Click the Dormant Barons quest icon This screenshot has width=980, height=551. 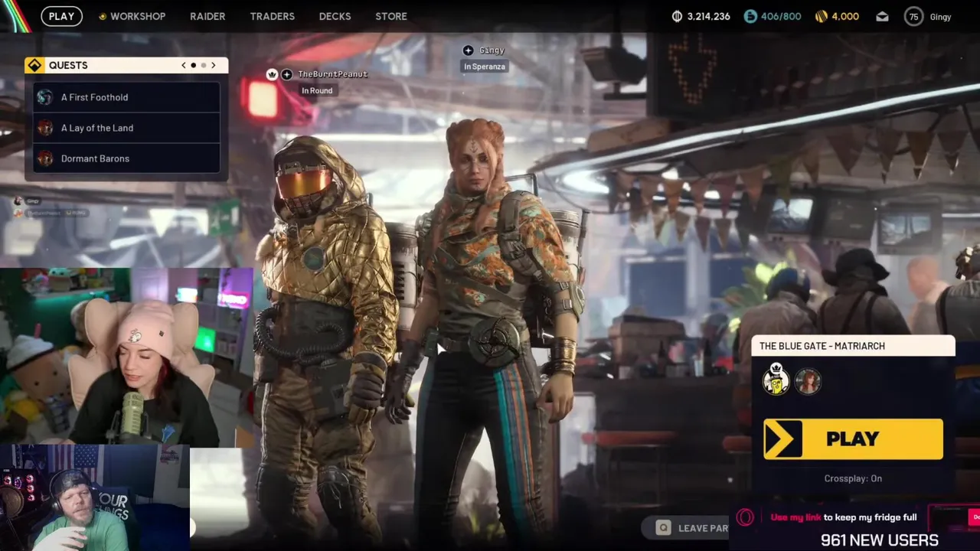tap(45, 158)
